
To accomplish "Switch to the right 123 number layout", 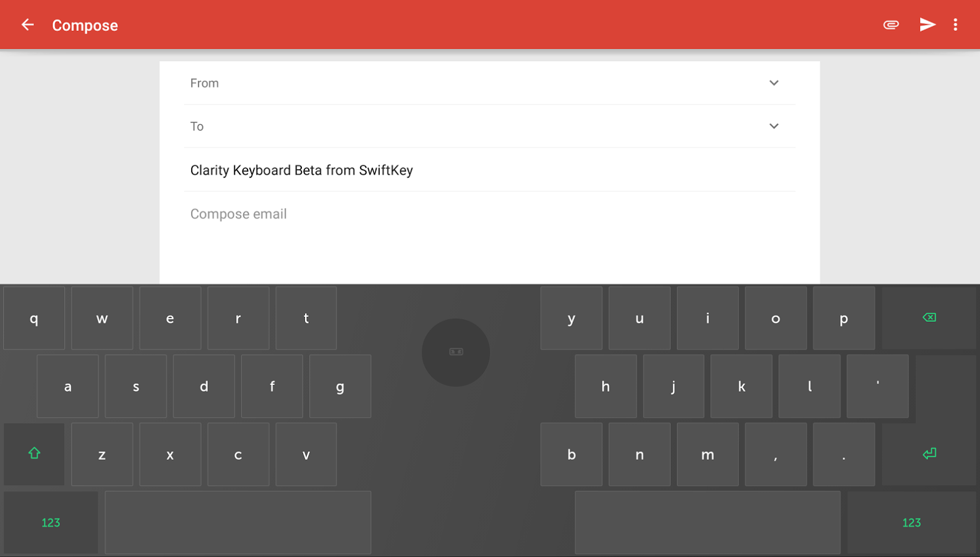I will click(x=912, y=522).
